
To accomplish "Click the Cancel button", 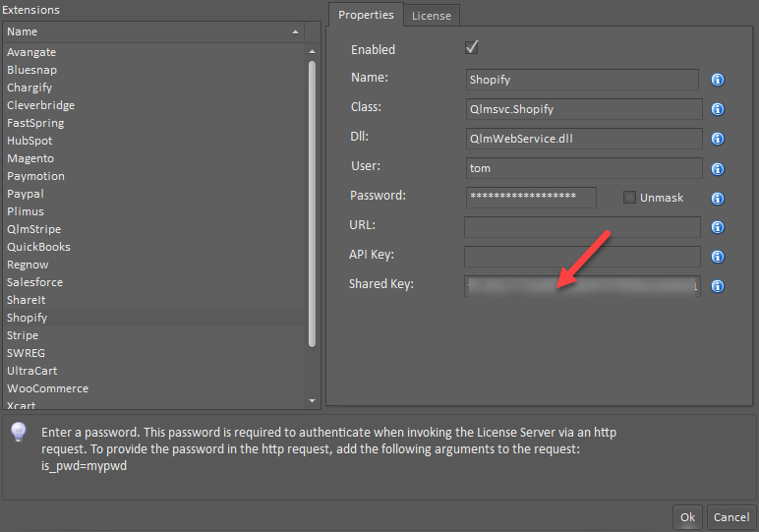I will pyautogui.click(x=731, y=517).
